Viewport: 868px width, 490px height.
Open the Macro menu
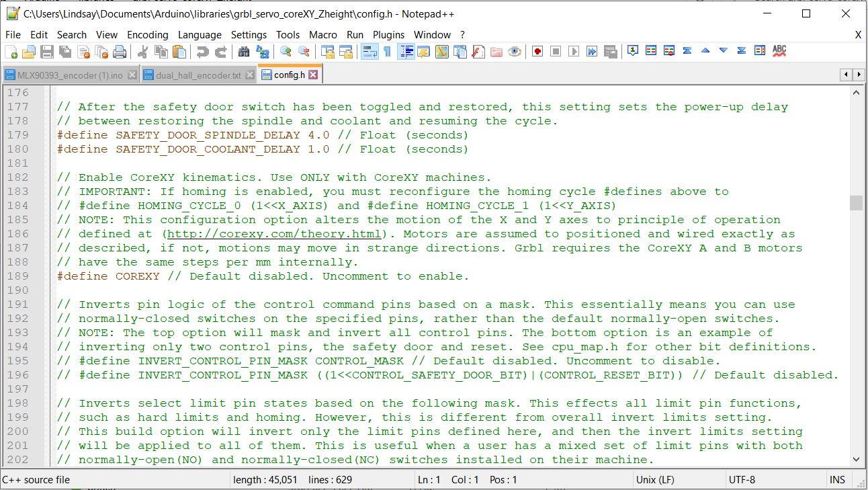click(x=323, y=34)
